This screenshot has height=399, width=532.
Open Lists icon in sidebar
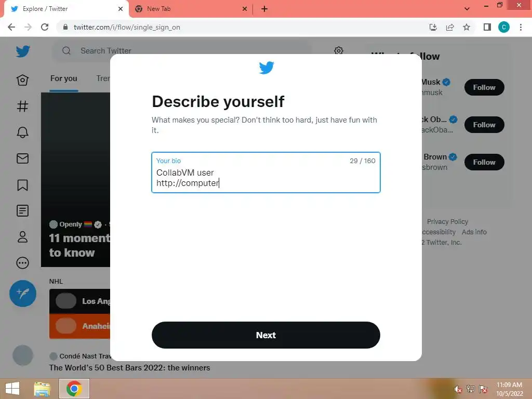[22, 211]
